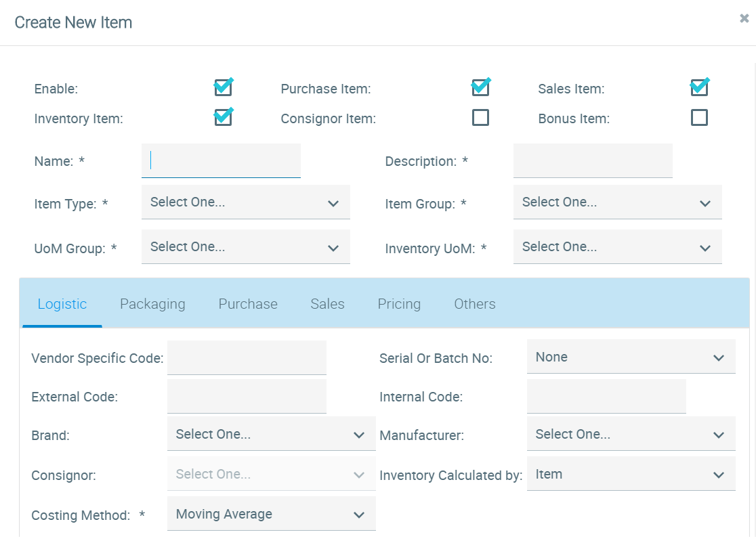Click the Vendor Specific Code field
Screen dimensions: 756x547
coord(247,357)
